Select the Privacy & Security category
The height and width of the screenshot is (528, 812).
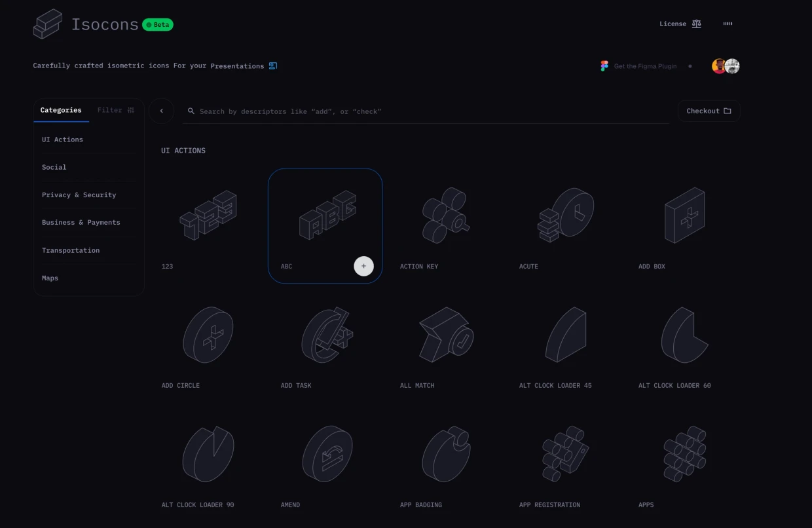click(x=79, y=195)
